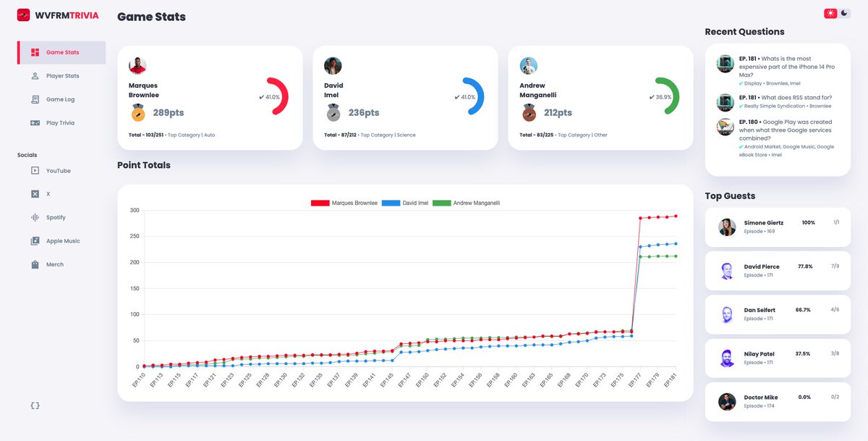The height and width of the screenshot is (441, 868).
Task: Click the Player Stats person icon
Action: 35,76
